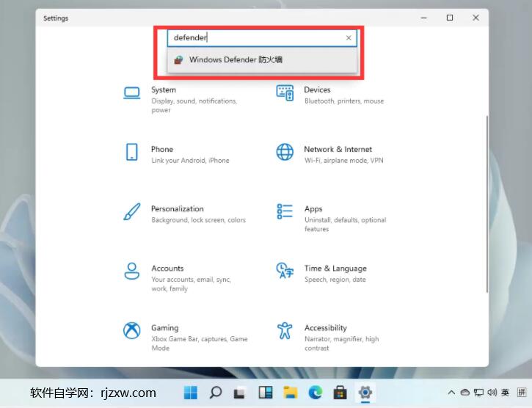The image size is (532, 408).
Task: Open the Time & Language title
Action: point(335,268)
